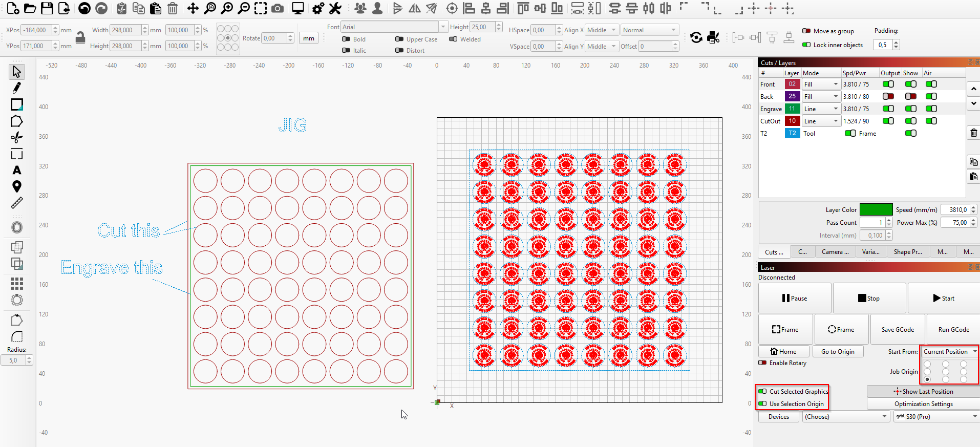Enable the Rotary toggle
Viewport: 980px width, 447px height.
(x=763, y=363)
